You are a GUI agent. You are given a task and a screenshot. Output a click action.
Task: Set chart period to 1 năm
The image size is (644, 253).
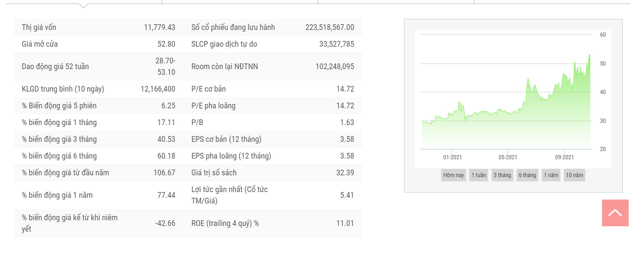tap(551, 175)
